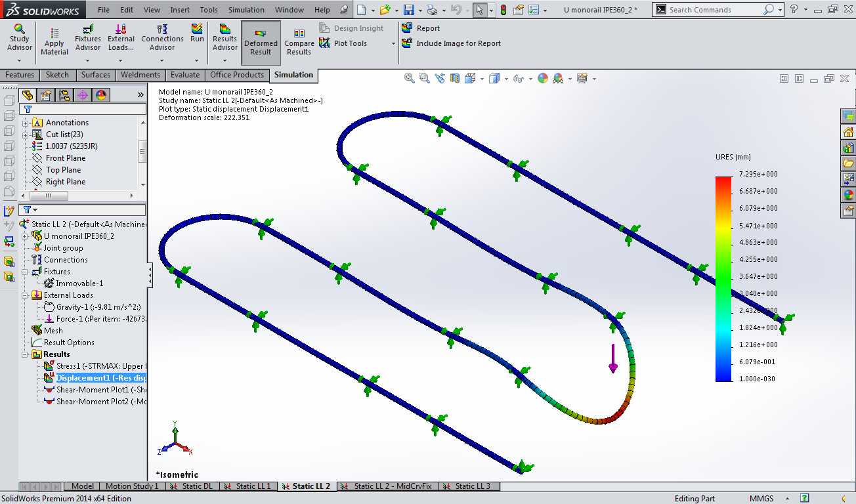856x504 pixels.
Task: Expand the FeatureManager panel with the chevrons
Action: click(x=140, y=95)
